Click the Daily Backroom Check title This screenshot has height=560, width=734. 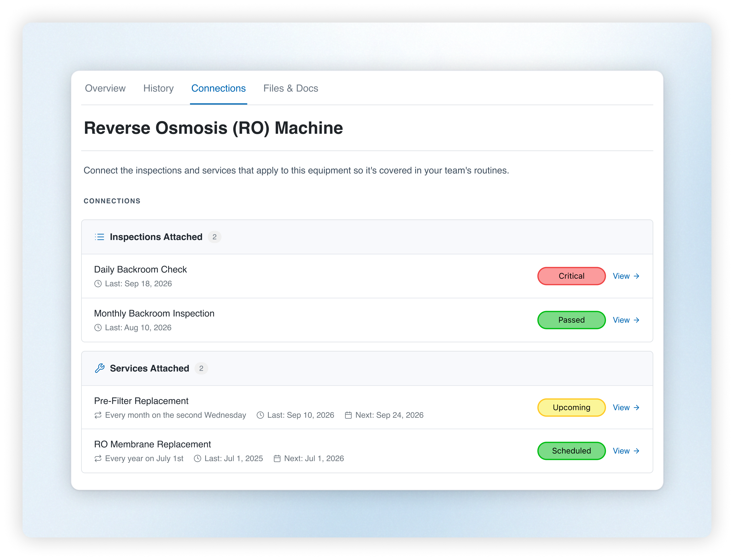pyautogui.click(x=140, y=269)
